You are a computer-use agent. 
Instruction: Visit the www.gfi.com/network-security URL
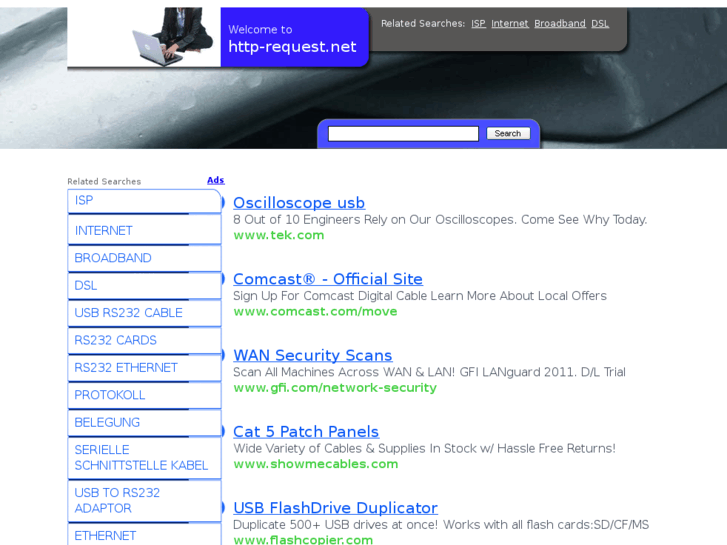click(335, 388)
